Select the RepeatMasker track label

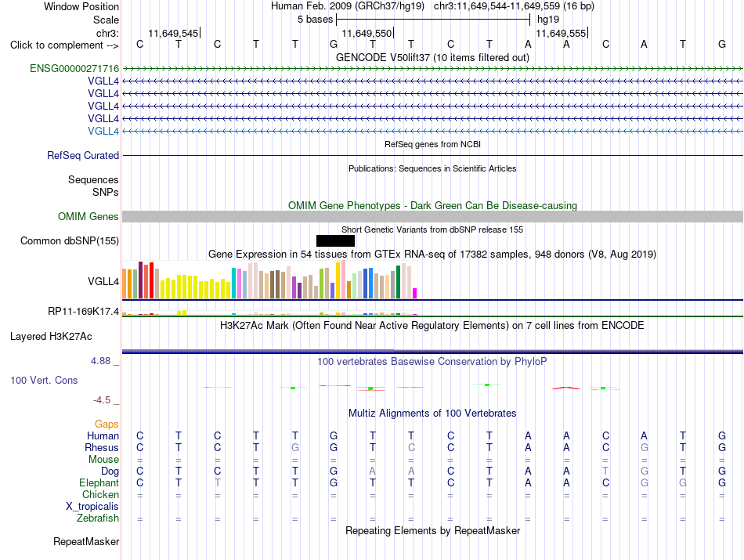click(86, 541)
